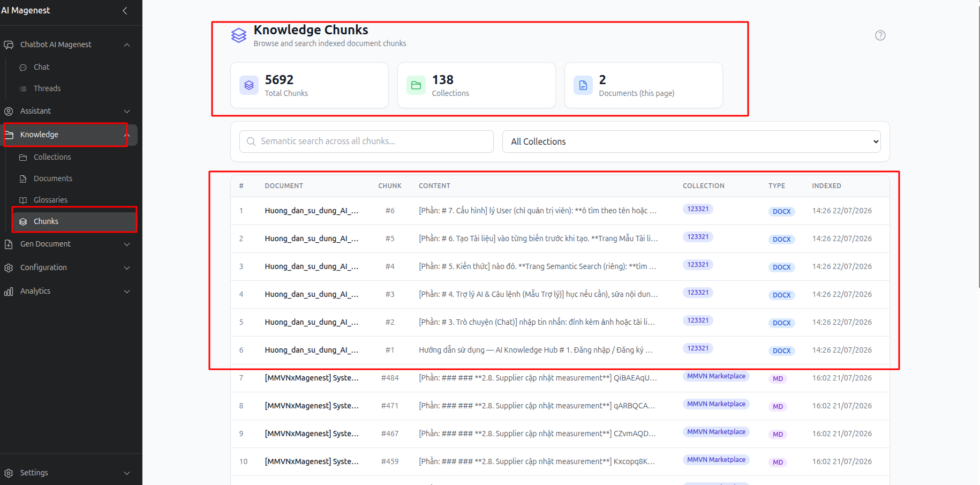Screen dimensions: 980x485
Task: Click the DOCUMENT column header
Action: click(x=284, y=186)
